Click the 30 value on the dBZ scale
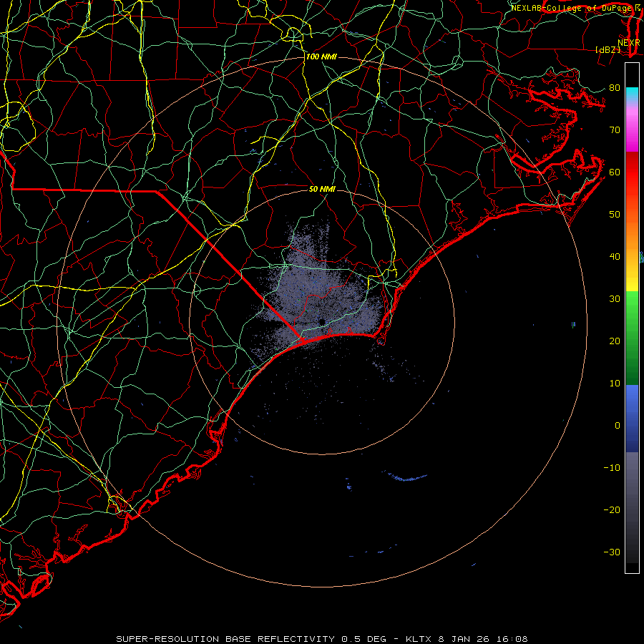Image resolution: width=644 pixels, height=644 pixels. pyautogui.click(x=615, y=298)
